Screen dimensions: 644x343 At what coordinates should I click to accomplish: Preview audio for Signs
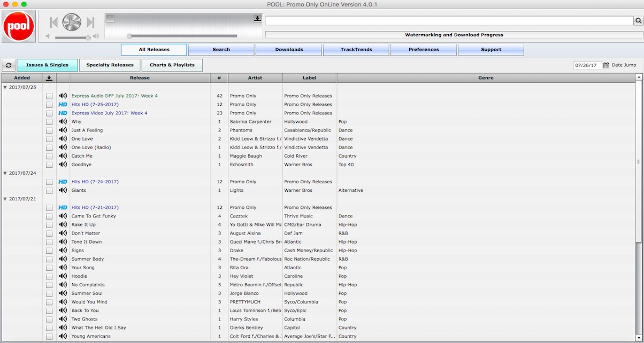coord(63,251)
